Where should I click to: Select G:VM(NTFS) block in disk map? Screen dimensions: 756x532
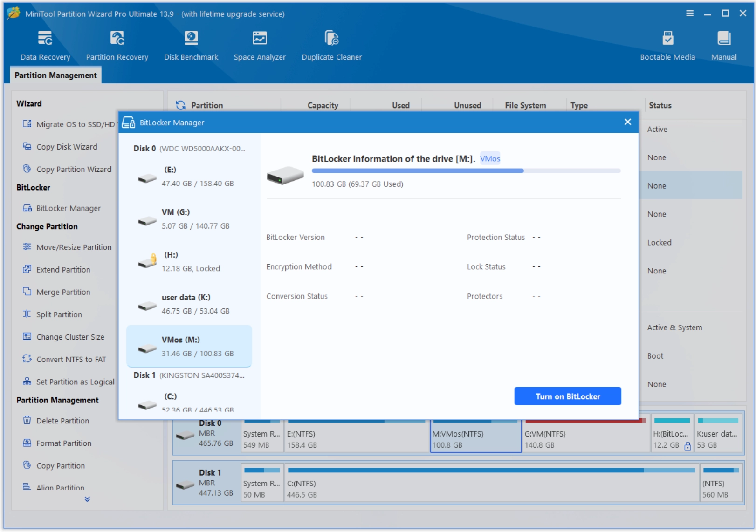point(586,435)
